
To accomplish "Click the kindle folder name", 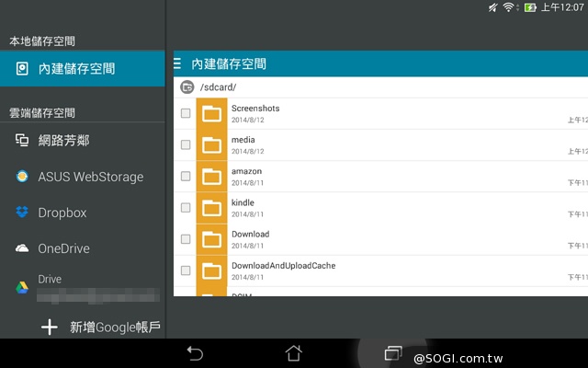I will pos(243,202).
